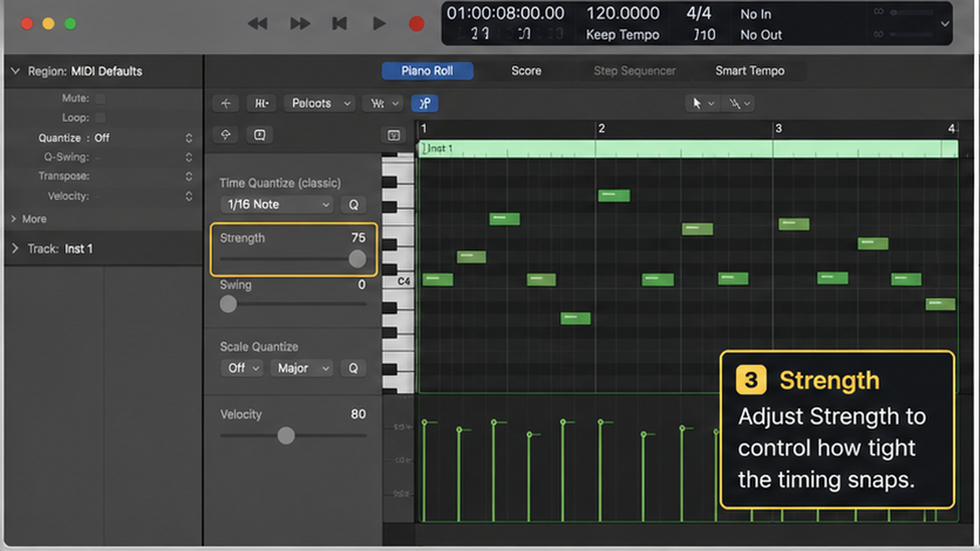Open the Scale Quantize Off dropdown
This screenshot has width=980, height=551.
pyautogui.click(x=243, y=368)
